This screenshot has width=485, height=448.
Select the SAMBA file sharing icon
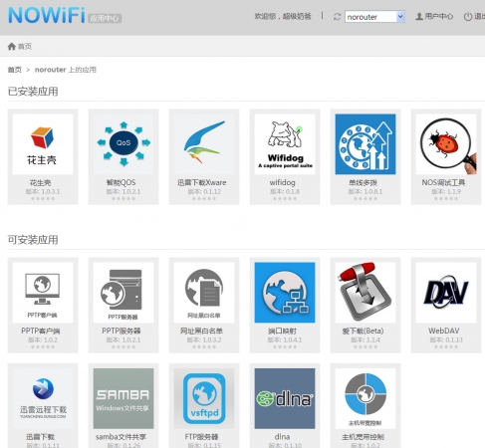tap(123, 398)
